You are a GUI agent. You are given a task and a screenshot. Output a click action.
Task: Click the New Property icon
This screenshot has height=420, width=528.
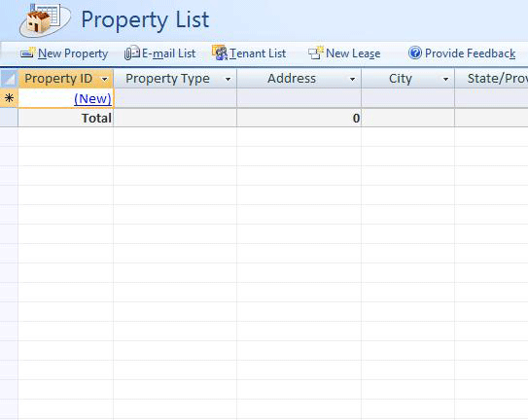coord(28,52)
